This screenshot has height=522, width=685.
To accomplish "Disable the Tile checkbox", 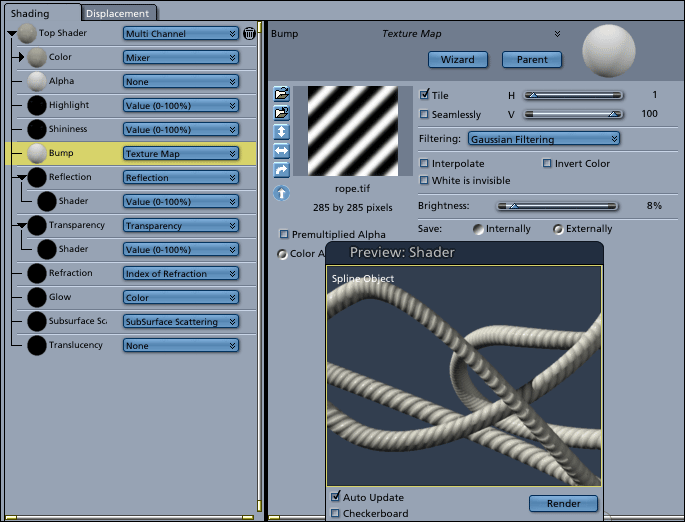I will point(425,95).
